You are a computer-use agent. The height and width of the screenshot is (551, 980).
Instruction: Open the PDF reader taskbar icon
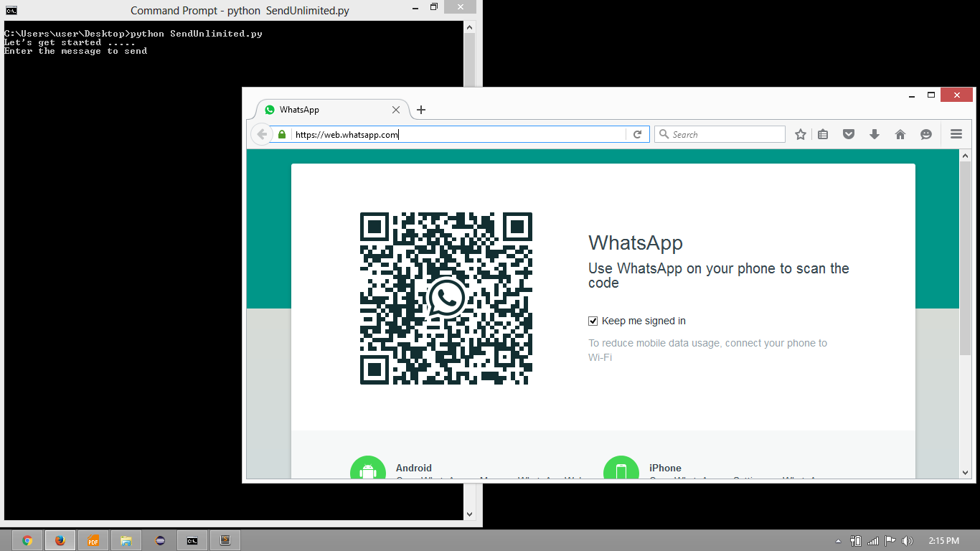pyautogui.click(x=93, y=540)
